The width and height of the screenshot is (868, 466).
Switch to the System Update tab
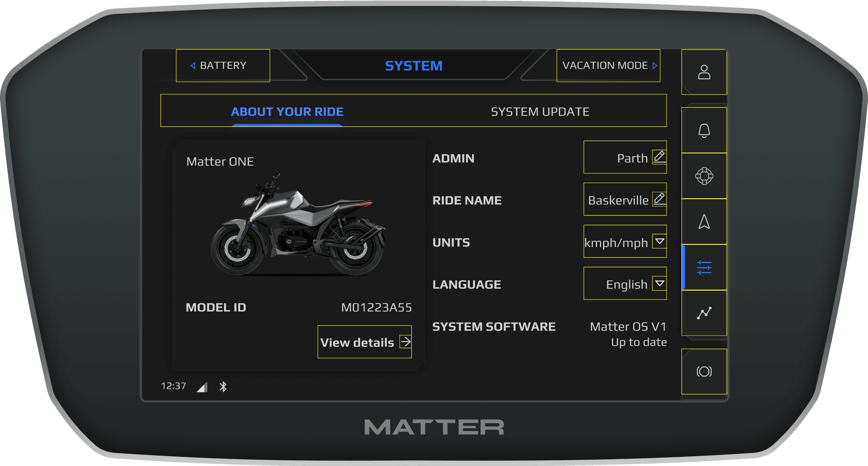point(540,111)
